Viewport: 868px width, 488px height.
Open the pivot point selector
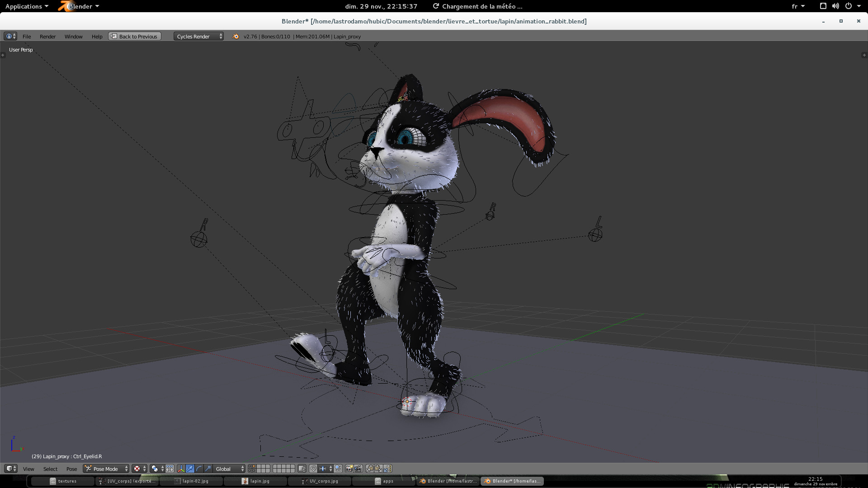[x=157, y=469]
